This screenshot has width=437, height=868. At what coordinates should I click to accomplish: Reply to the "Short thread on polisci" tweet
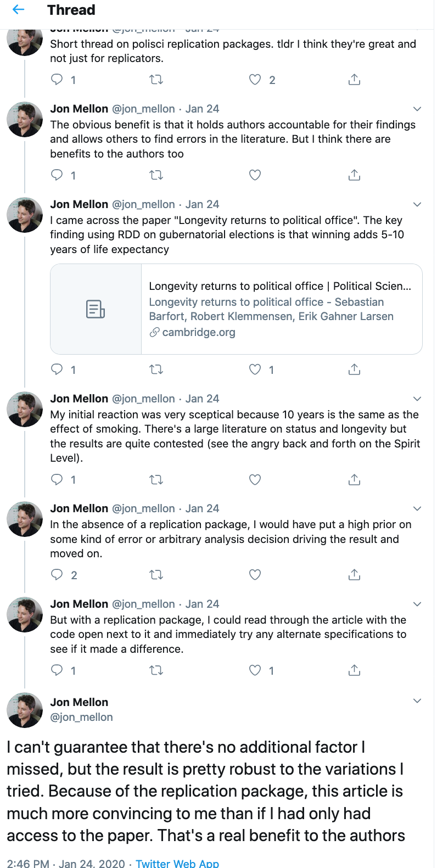coord(57,80)
